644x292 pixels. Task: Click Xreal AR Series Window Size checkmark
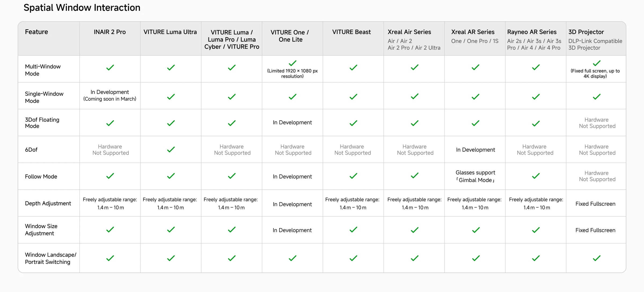(x=476, y=230)
